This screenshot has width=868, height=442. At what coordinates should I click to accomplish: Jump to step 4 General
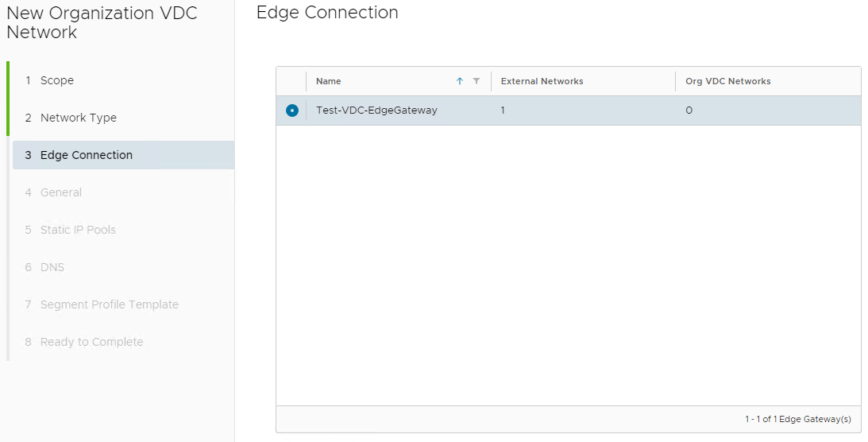(x=61, y=192)
